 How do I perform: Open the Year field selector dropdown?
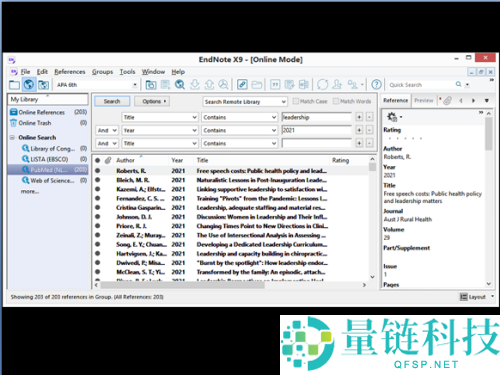(160, 130)
